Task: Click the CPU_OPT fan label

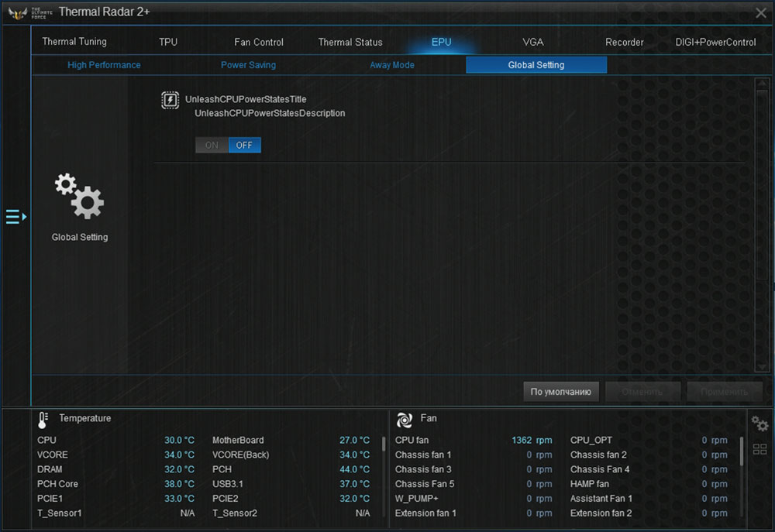Action: (591, 440)
